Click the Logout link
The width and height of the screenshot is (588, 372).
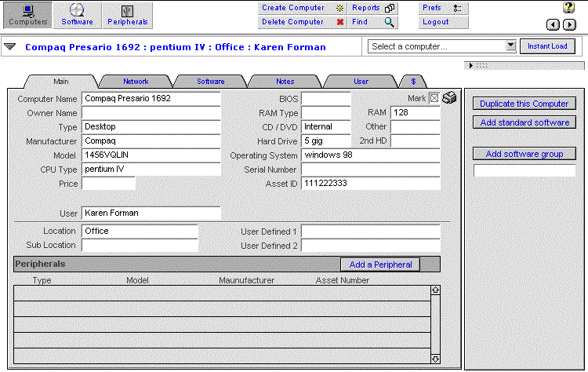point(435,22)
